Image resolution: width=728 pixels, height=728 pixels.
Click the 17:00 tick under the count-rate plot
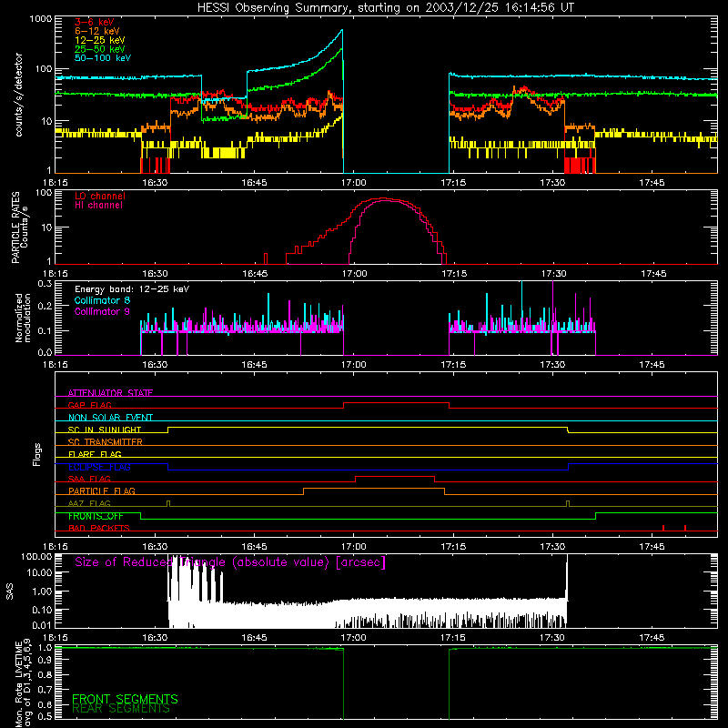coord(354,183)
